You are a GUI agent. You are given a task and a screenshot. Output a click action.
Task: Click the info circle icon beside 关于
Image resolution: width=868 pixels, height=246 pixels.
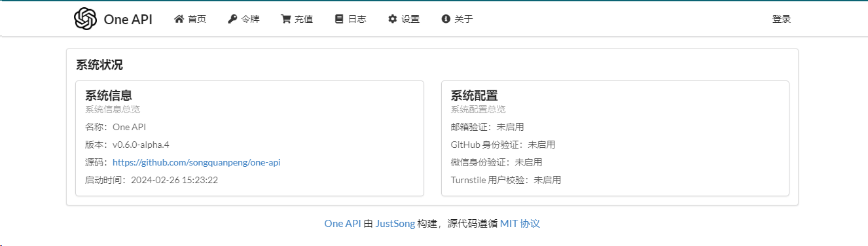coord(446,19)
